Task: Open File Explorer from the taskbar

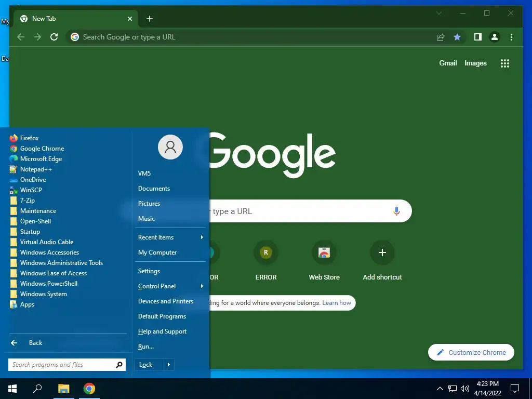Action: tap(63, 389)
